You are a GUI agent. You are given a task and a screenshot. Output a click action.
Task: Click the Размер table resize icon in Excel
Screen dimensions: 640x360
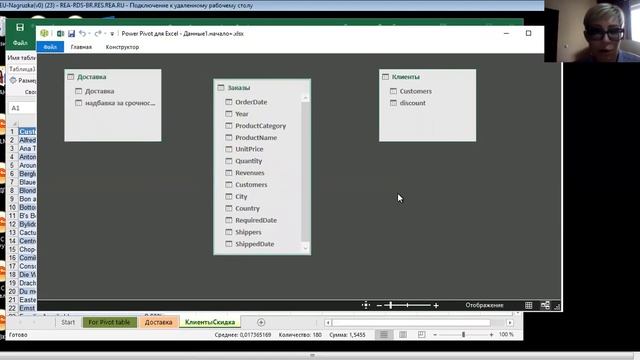pos(13,80)
